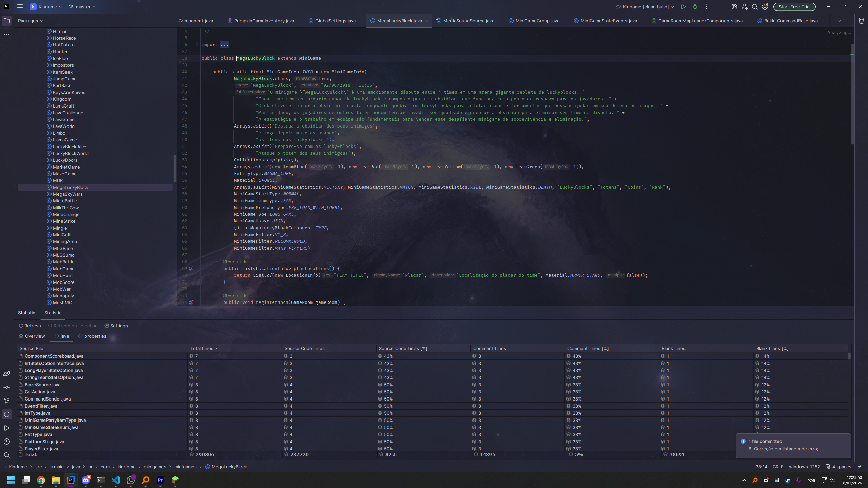Start the debugger with the bug icon

point(695,7)
